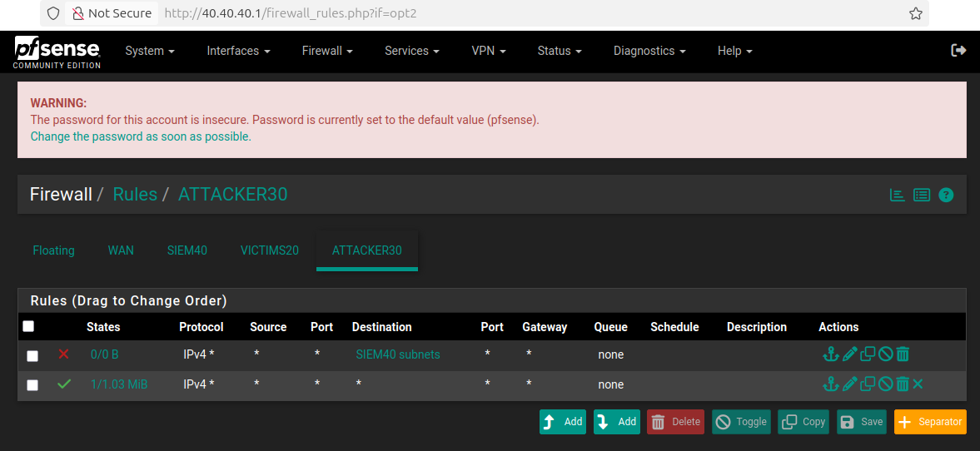Click the anchor icon on the SIEM40 subnets rule

830,354
